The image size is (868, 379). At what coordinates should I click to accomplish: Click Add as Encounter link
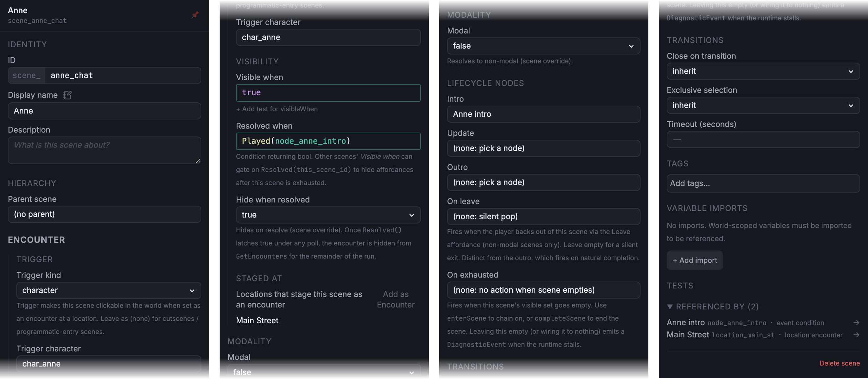396,299
